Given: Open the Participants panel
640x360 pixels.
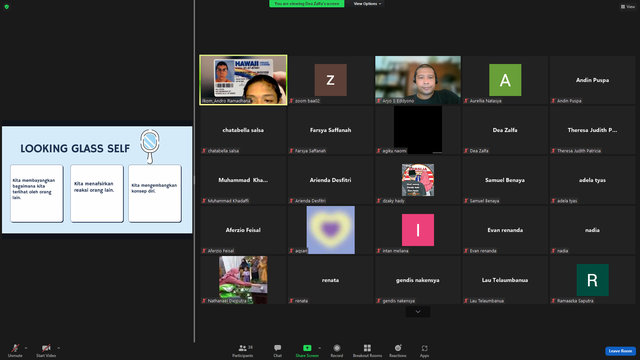Looking at the screenshot, I should 243,350.
